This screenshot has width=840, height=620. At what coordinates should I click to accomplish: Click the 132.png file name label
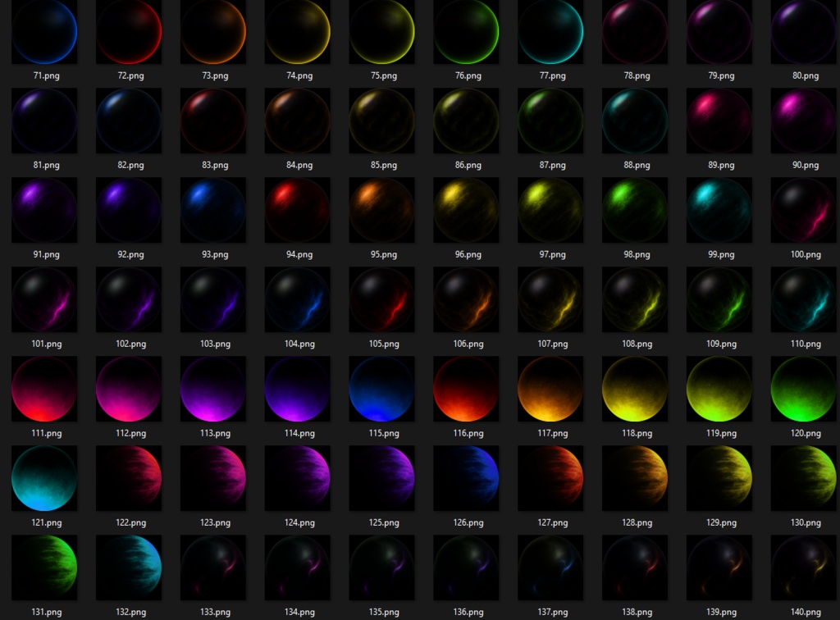pos(130,612)
